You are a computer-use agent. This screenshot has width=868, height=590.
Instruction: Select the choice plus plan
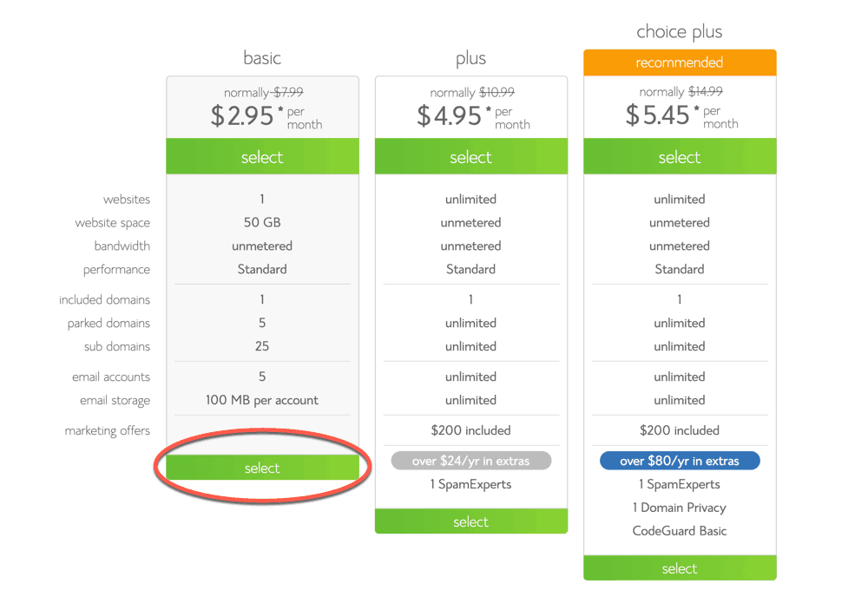point(680,157)
